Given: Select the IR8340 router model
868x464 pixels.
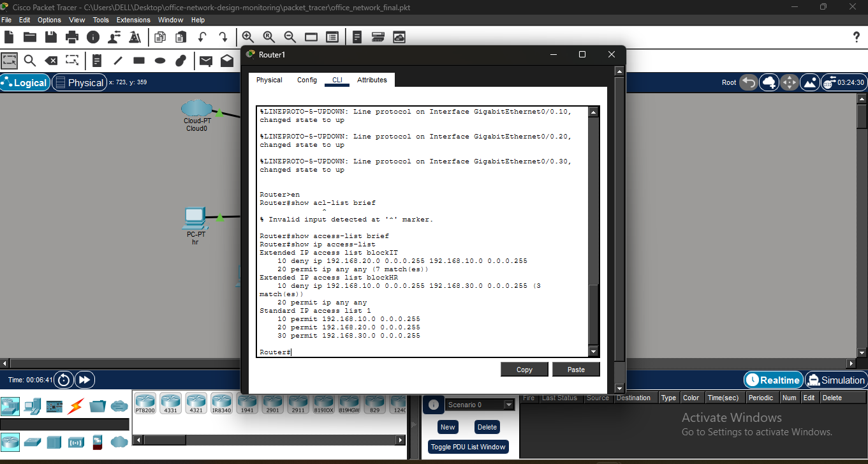Looking at the screenshot, I should point(221,403).
